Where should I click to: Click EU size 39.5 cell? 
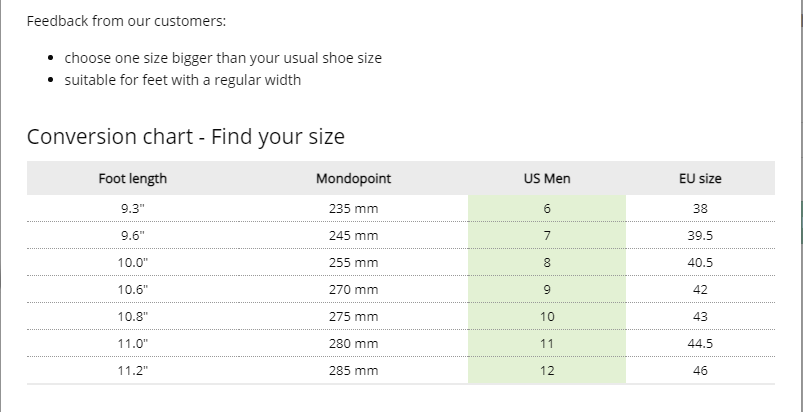point(700,235)
